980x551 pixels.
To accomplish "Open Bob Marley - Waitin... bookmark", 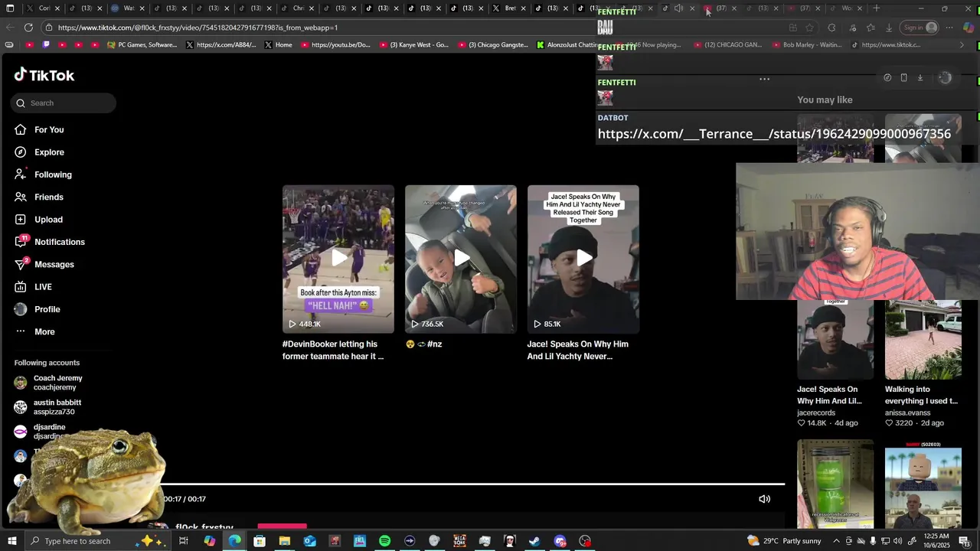I will tap(806, 44).
